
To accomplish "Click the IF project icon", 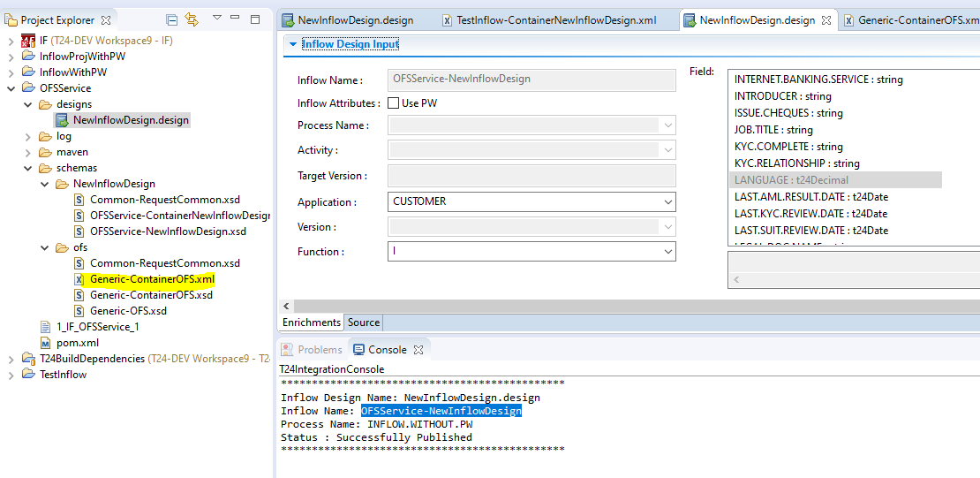I will click(x=28, y=41).
